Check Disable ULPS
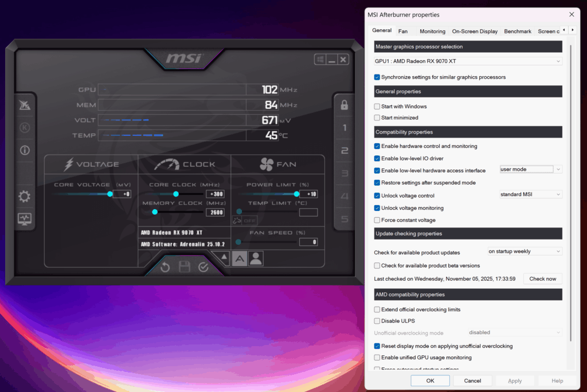 377,321
